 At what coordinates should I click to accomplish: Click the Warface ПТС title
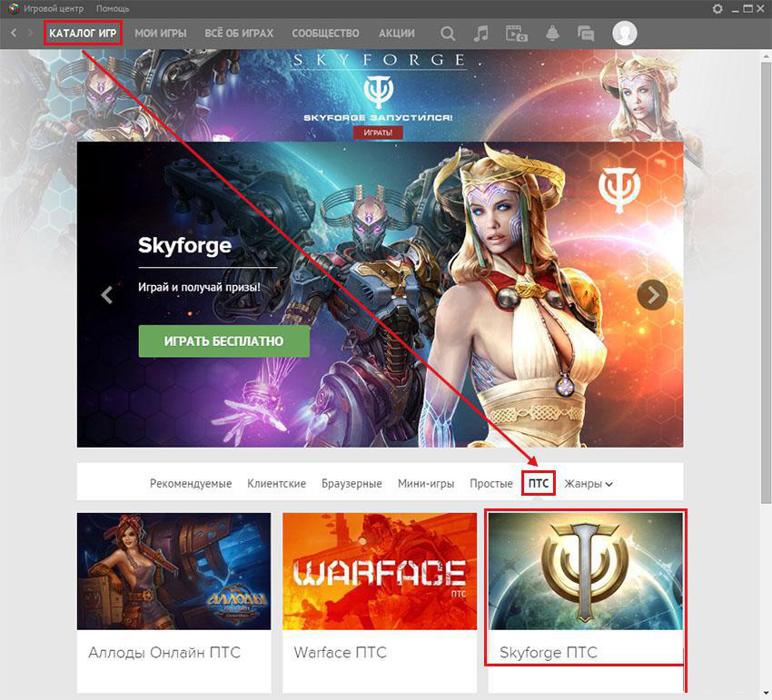[341, 653]
